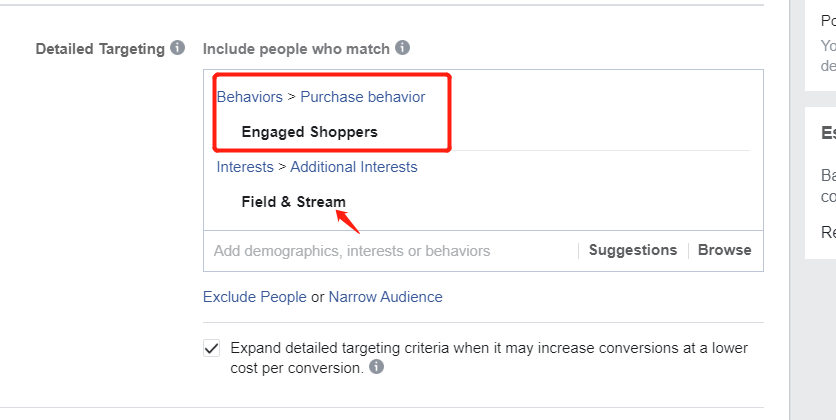This screenshot has height=420, width=836.
Task: Open the Behaviors category link
Action: pyautogui.click(x=250, y=97)
